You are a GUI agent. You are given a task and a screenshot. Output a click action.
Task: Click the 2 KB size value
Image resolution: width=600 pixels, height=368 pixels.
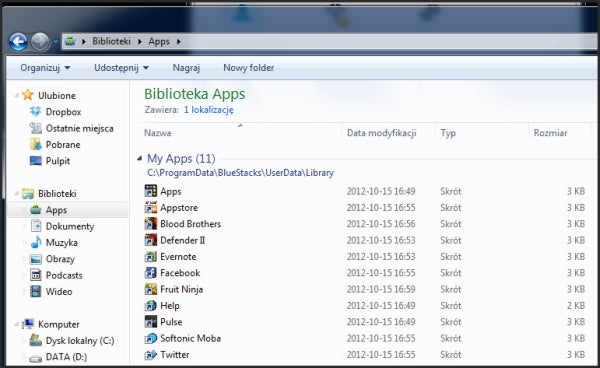pyautogui.click(x=576, y=306)
